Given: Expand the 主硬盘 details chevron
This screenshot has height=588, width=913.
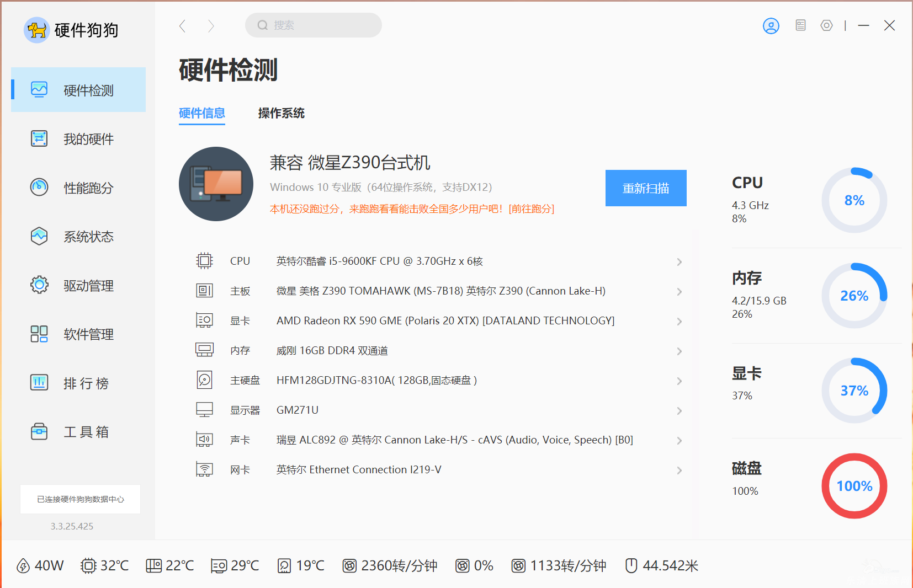Looking at the screenshot, I should [x=680, y=381].
